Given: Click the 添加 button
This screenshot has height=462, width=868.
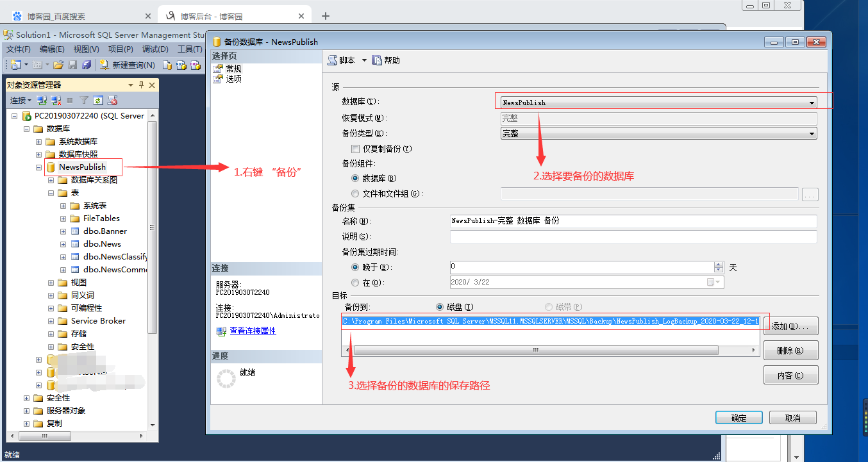Looking at the screenshot, I should point(791,326).
